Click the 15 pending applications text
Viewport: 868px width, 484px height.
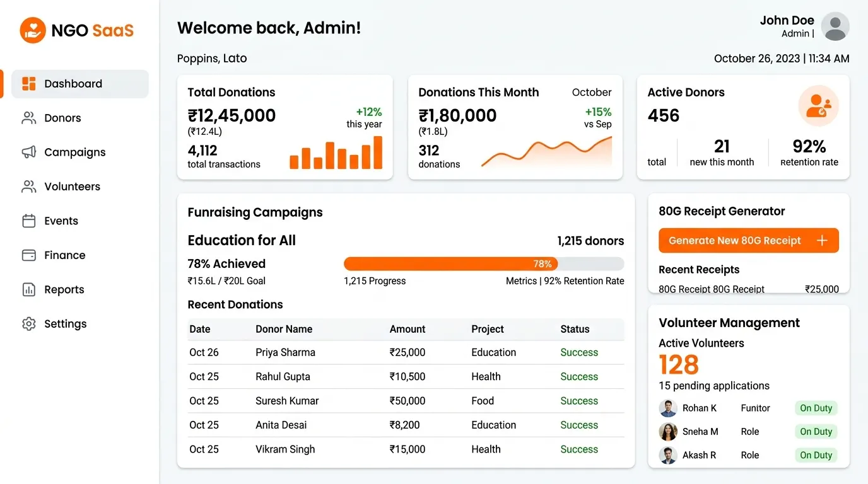point(714,386)
